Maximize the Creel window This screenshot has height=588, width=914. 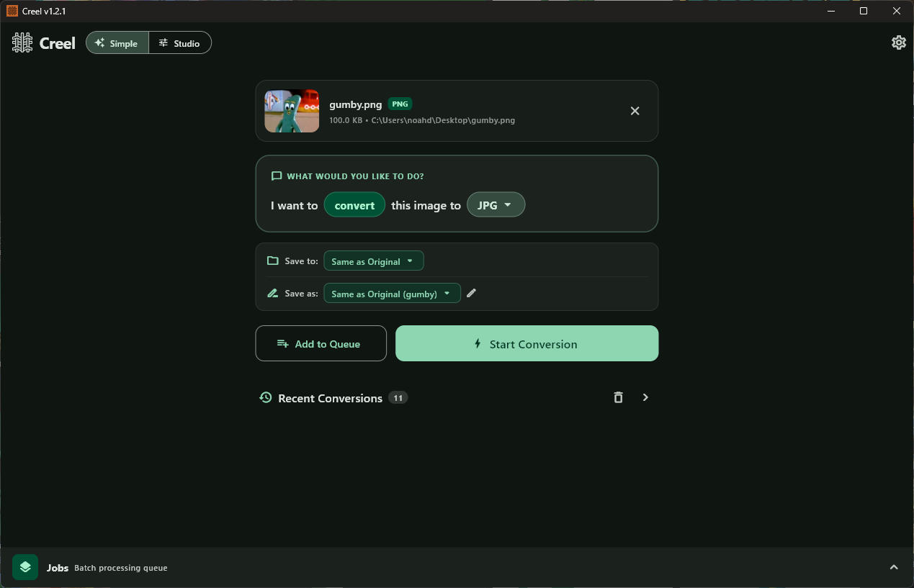click(x=864, y=11)
